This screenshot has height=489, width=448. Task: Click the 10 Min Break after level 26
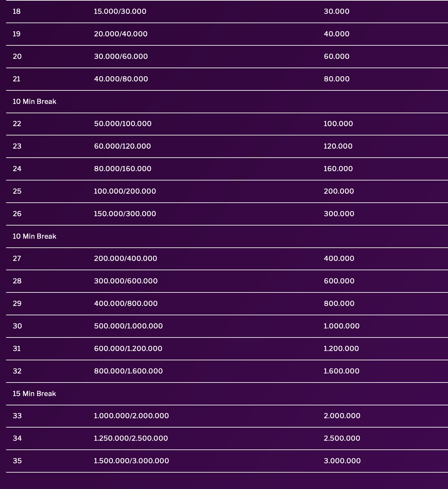point(34,236)
